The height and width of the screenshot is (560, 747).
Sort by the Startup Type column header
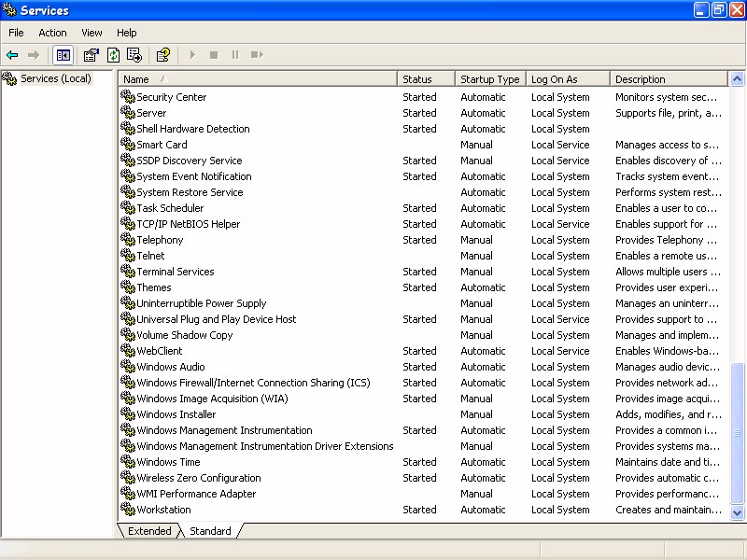(490, 79)
